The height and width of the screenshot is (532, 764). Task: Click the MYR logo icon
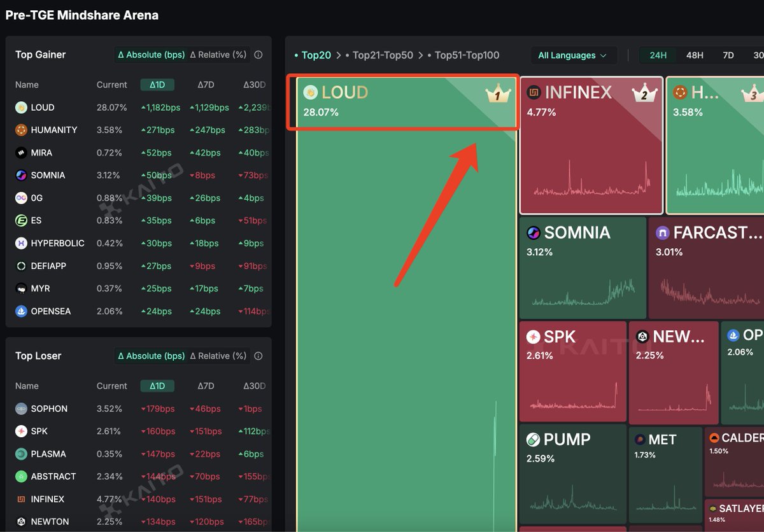[x=21, y=288]
